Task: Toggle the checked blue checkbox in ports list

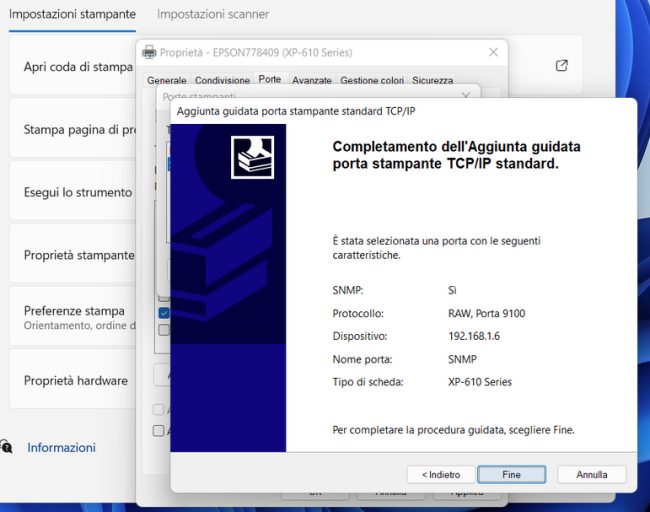Action: (164, 313)
